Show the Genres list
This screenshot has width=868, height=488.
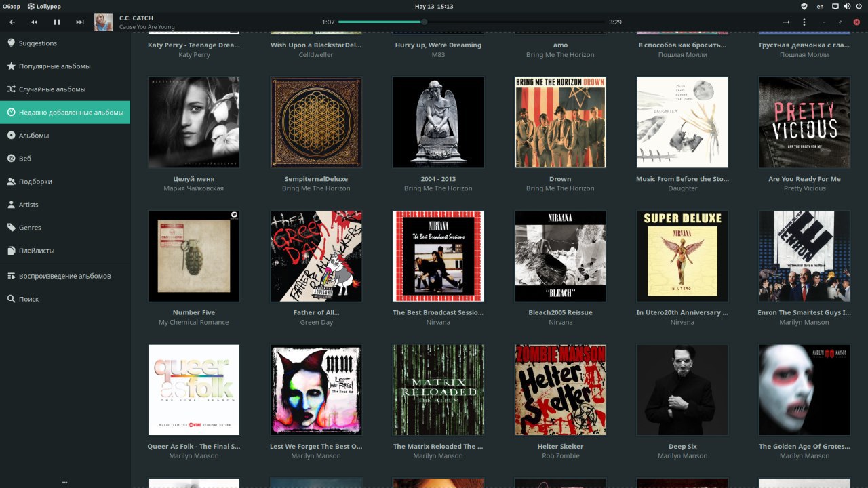(x=30, y=228)
